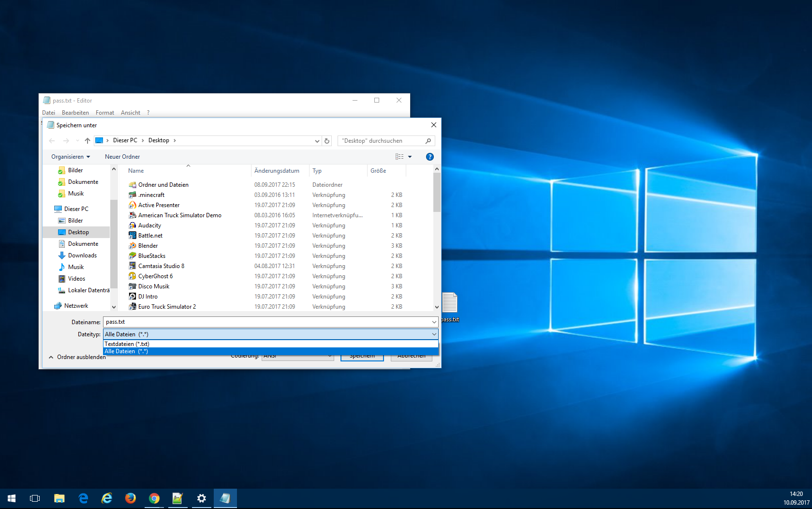
Task: Open the Format menu in Editor
Action: 105,113
